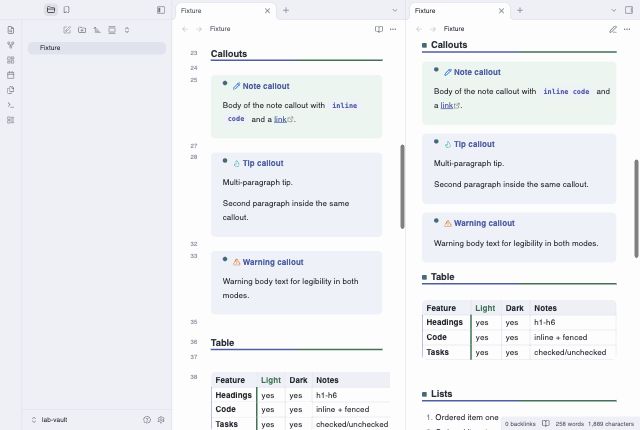Create a new folder in file explorer

coord(82,30)
